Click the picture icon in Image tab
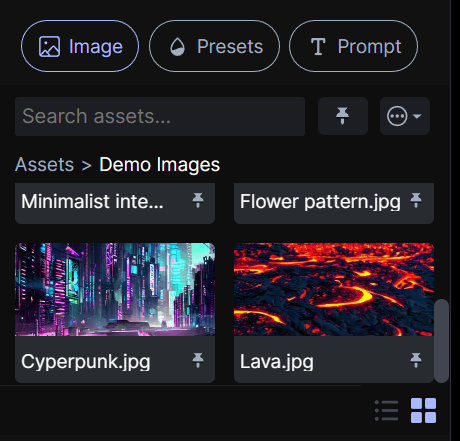The image size is (460, 441). [49, 46]
